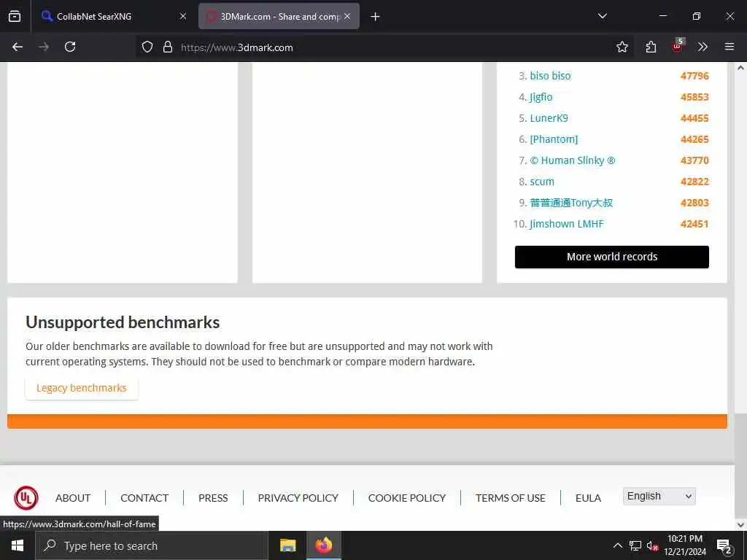Open the PRIVACY POLICY footer link

click(x=298, y=498)
